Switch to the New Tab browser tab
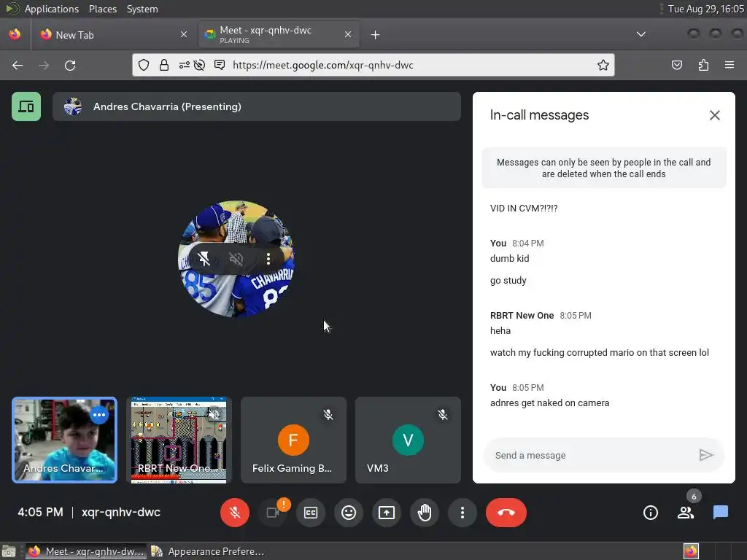Viewport: 747px width, 560px height. tap(113, 35)
